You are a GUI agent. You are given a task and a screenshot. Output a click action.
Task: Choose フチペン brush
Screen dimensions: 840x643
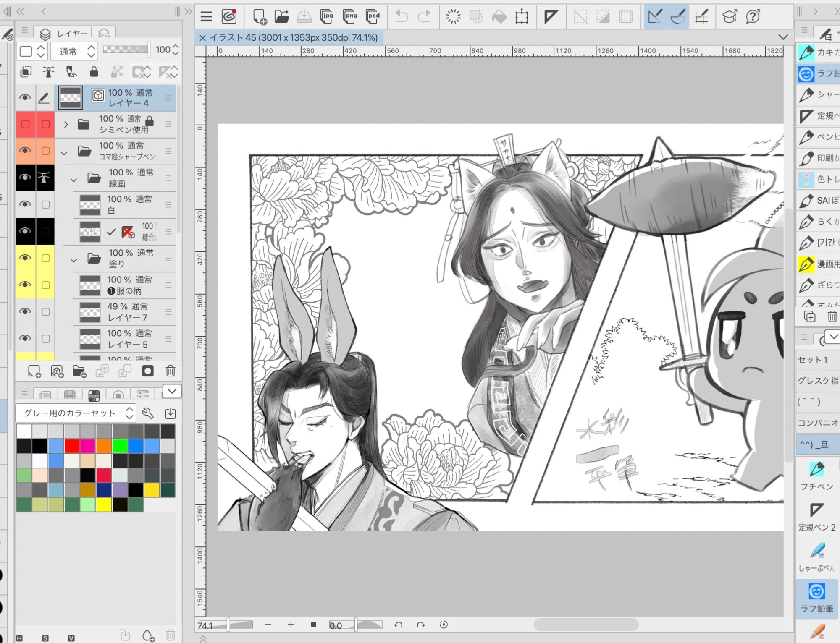817,476
